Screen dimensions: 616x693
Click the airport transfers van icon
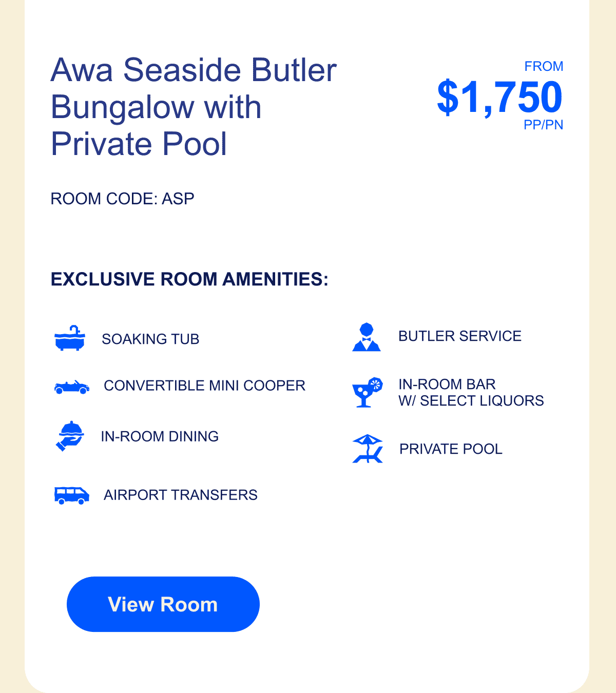click(72, 495)
